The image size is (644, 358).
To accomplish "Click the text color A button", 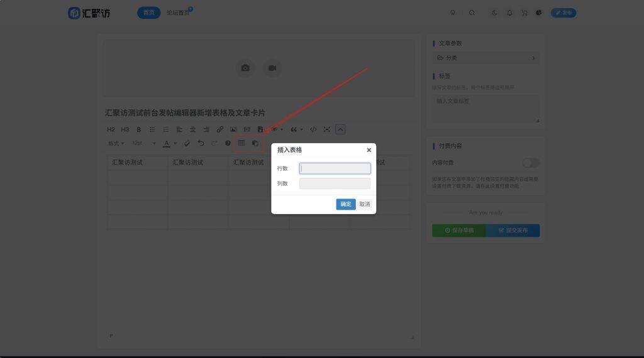I will (166, 144).
